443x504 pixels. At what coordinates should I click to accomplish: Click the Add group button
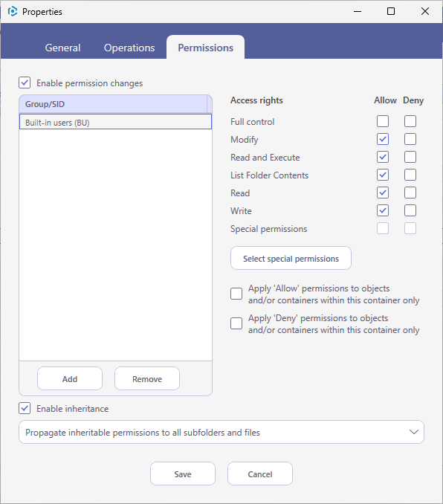point(70,378)
